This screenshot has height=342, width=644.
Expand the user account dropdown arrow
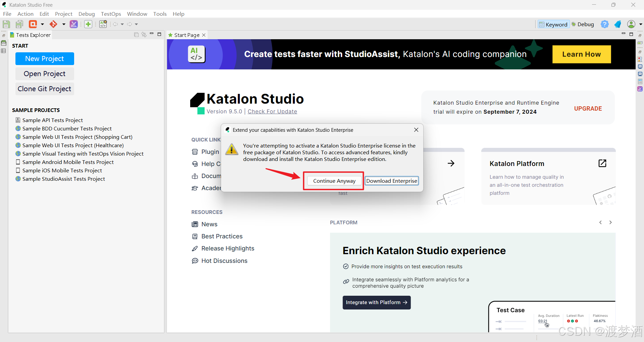click(x=640, y=24)
